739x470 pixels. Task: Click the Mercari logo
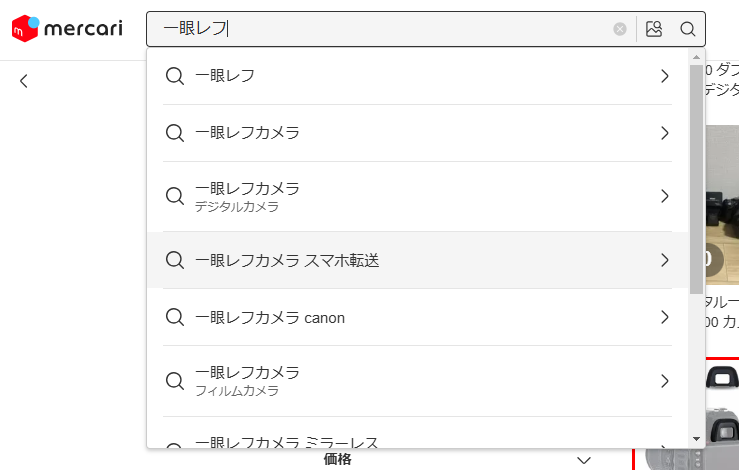point(67,28)
